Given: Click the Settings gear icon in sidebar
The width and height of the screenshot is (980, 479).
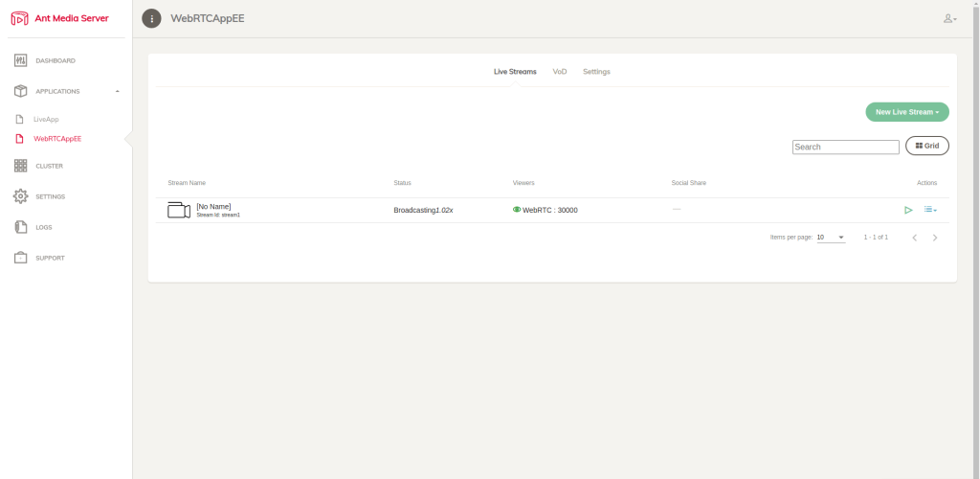Looking at the screenshot, I should tap(21, 196).
